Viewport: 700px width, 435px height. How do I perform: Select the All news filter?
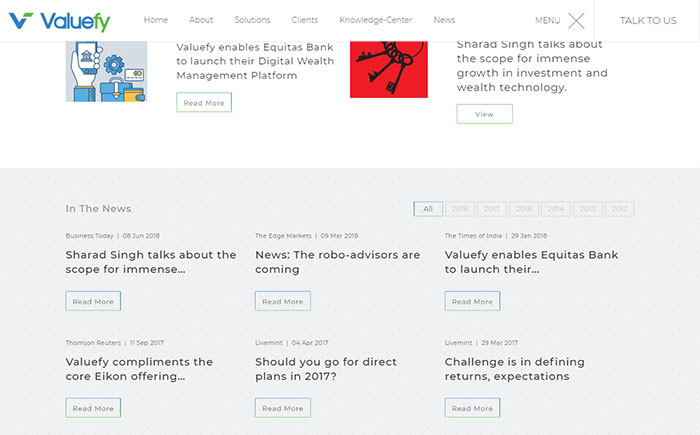coord(428,209)
